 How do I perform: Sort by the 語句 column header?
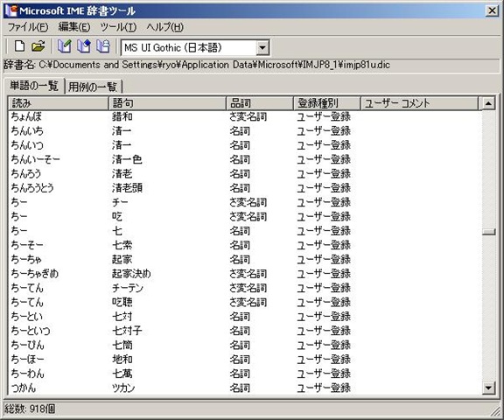click(167, 103)
